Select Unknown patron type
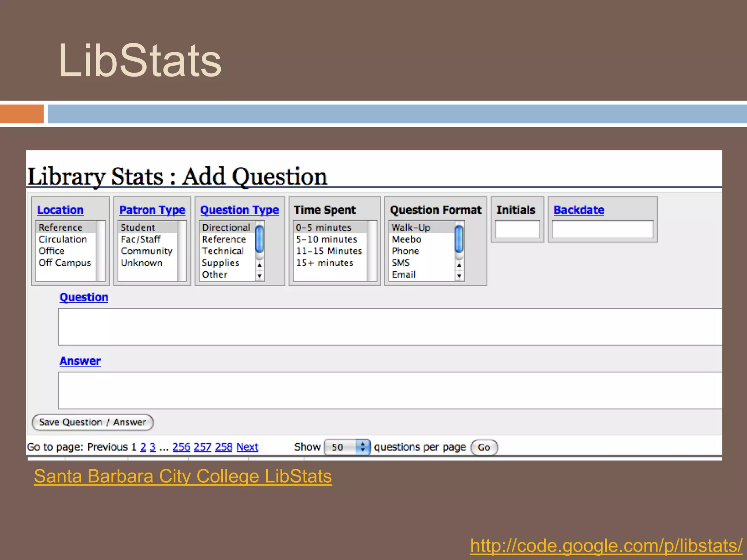 [148, 262]
